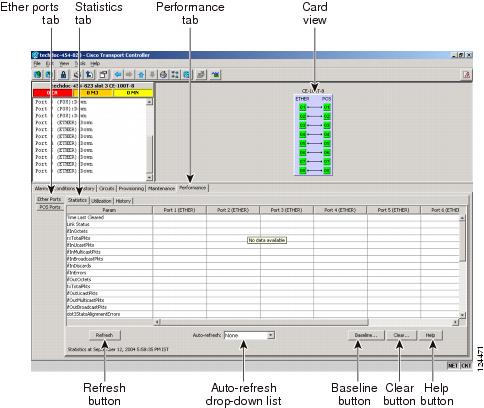Switch to the Maintenance tab
The image size is (484, 408).
tap(161, 188)
